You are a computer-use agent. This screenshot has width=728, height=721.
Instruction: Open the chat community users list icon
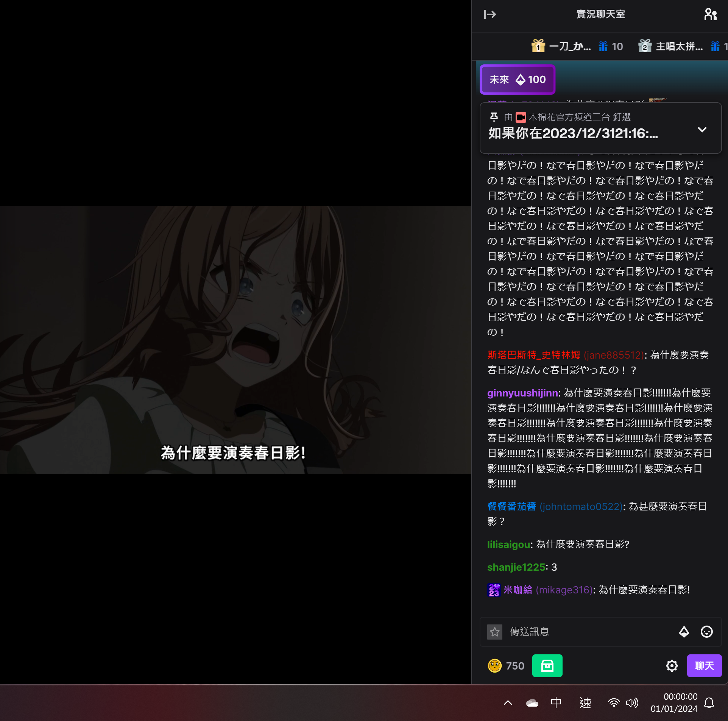(710, 14)
